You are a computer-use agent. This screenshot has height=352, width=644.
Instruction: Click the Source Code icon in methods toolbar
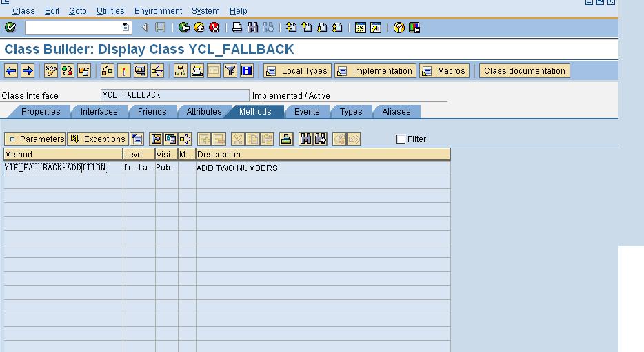[156, 139]
